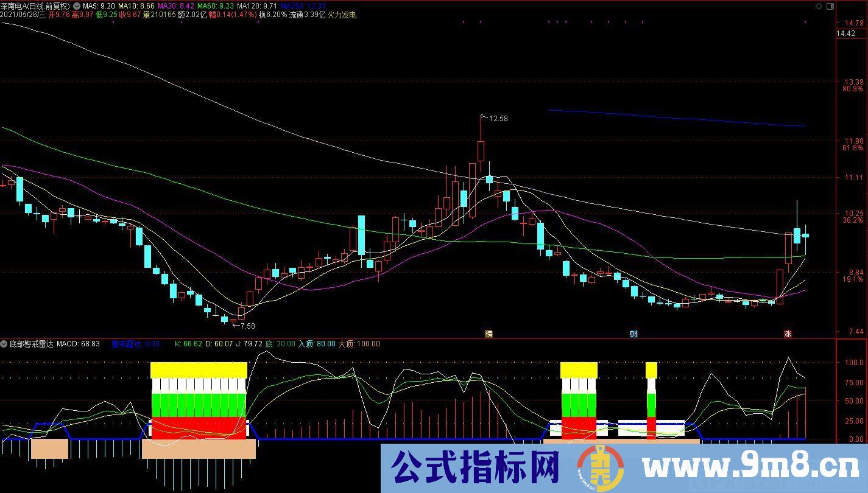Image resolution: width=868 pixels, height=493 pixels.
Task: Click the 底: 20.00 readout
Action: click(x=280, y=344)
